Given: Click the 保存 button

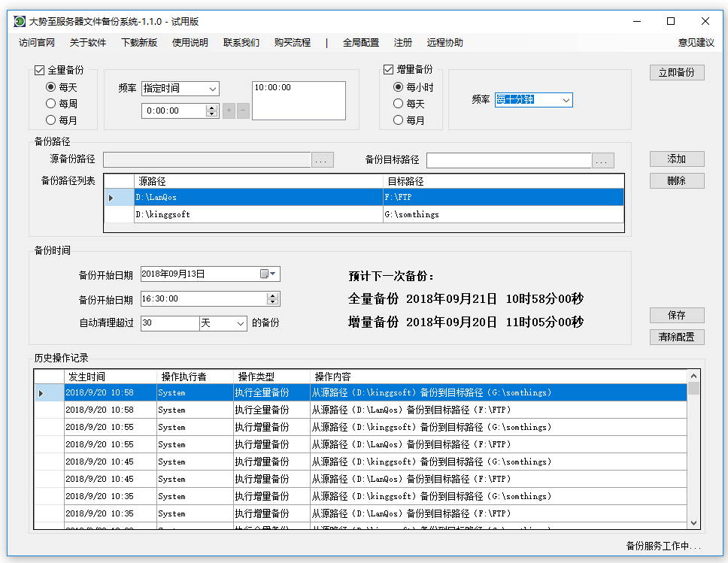Looking at the screenshot, I should pos(677,316).
